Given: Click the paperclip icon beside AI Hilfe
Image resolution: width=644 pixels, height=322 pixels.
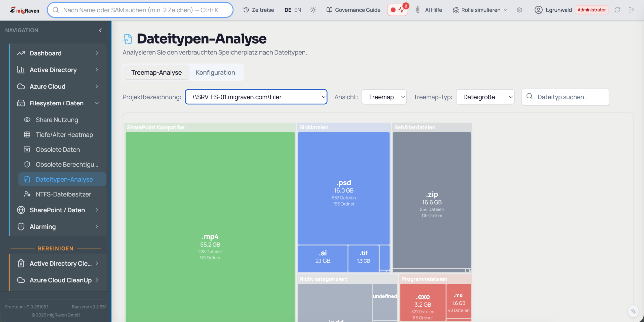Looking at the screenshot, I should 418,10.
